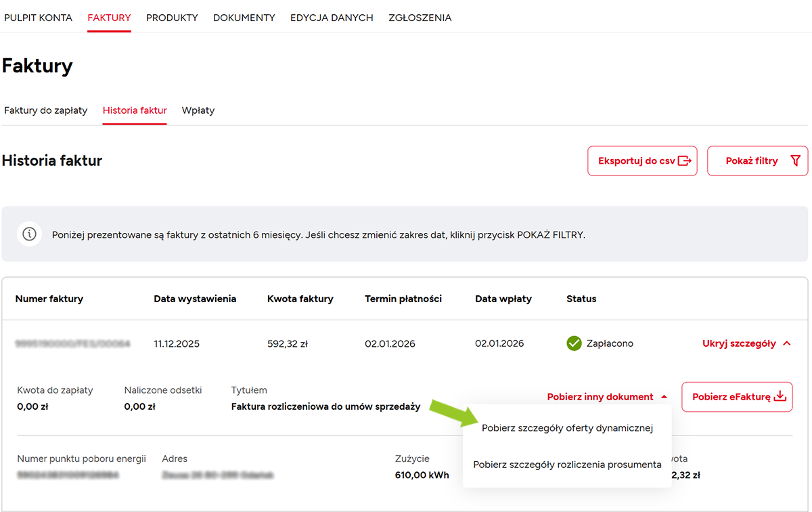Image resolution: width=812 pixels, height=512 pixels.
Task: Open the Wpłaty tab
Action: pos(198,110)
